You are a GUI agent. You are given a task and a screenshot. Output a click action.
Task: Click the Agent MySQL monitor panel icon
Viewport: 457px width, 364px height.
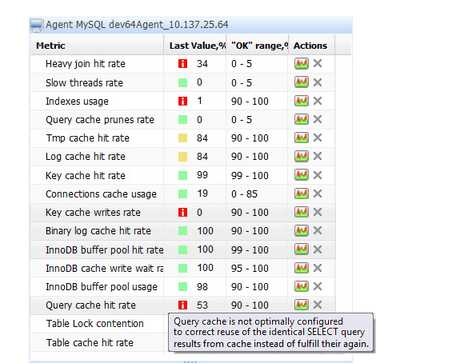[36, 25]
